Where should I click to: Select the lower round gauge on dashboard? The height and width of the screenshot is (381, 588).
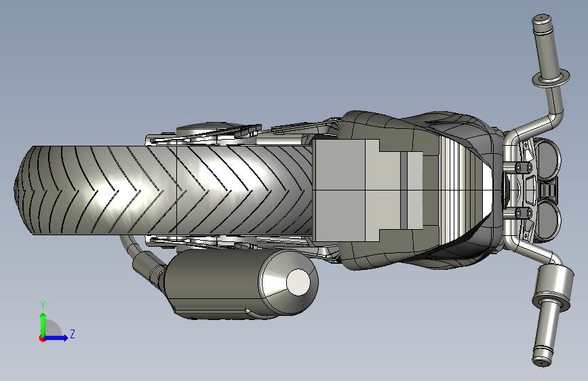pyautogui.click(x=548, y=221)
